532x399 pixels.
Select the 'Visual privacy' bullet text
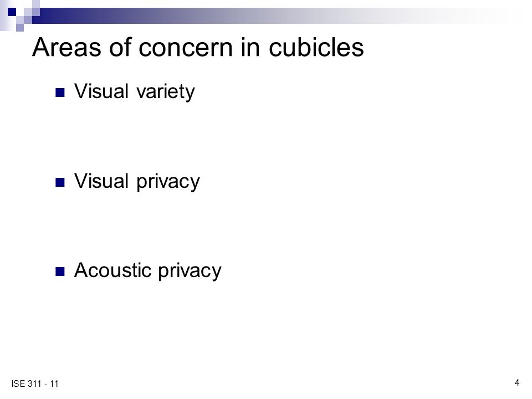click(x=137, y=181)
